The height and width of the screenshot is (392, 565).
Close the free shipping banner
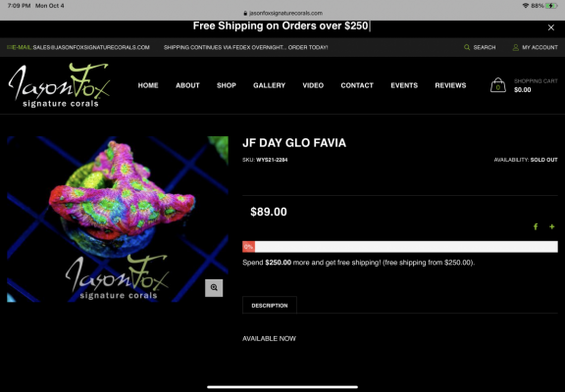(x=551, y=27)
